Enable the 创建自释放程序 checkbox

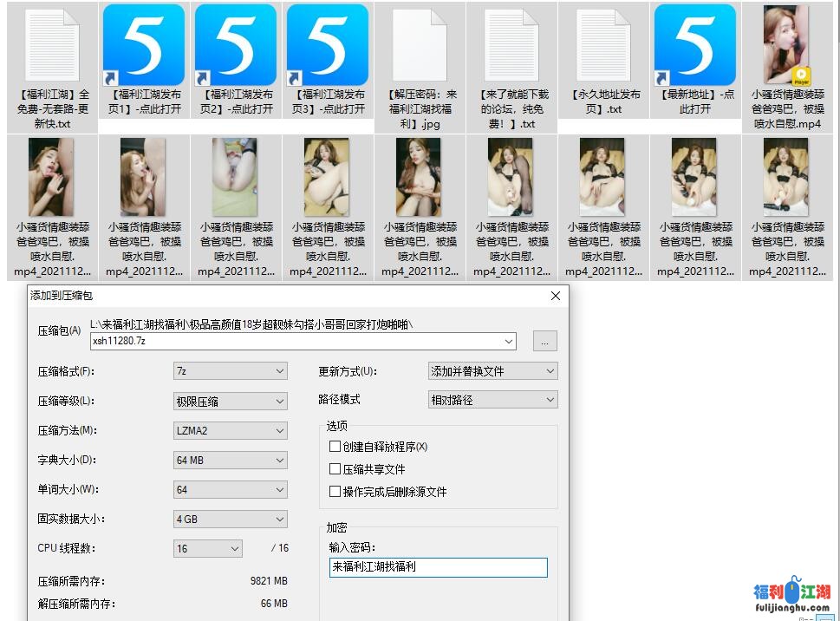335,447
